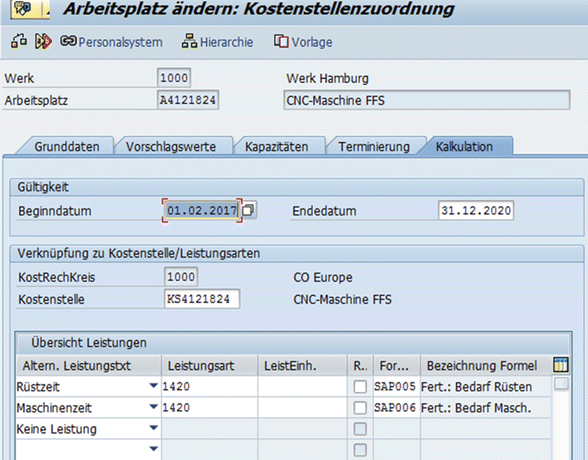Image resolution: width=588 pixels, height=460 pixels.
Task: Toggle the checkbox in Rüstzeit row
Action: tap(360, 387)
